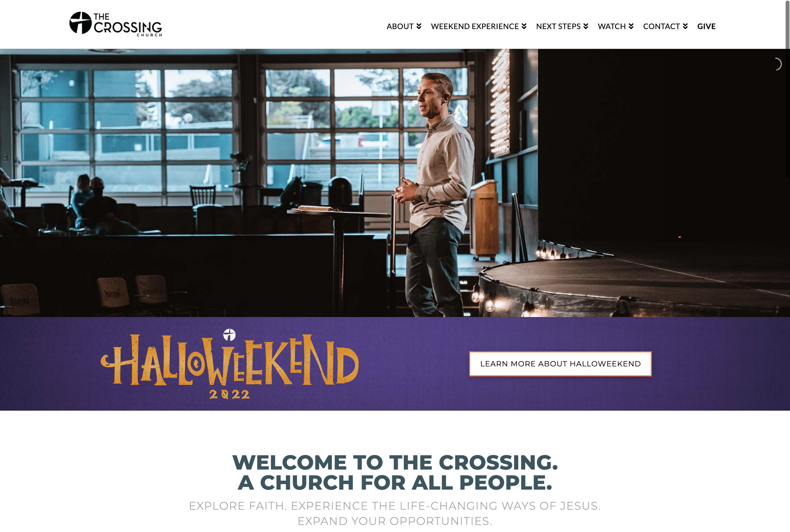Click the small cross icon above Halloweekend
This screenshot has height=532, width=790.
coord(229,334)
